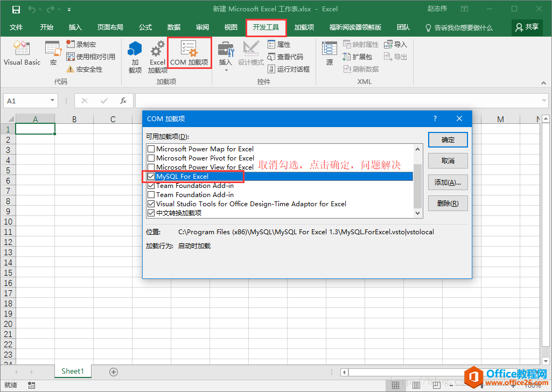
Task: Click the Select All corner triangle
Action: pos(11,120)
